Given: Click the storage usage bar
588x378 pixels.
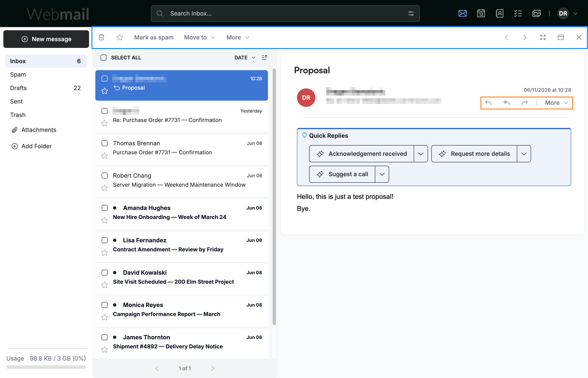Looking at the screenshot, I should [x=46, y=367].
